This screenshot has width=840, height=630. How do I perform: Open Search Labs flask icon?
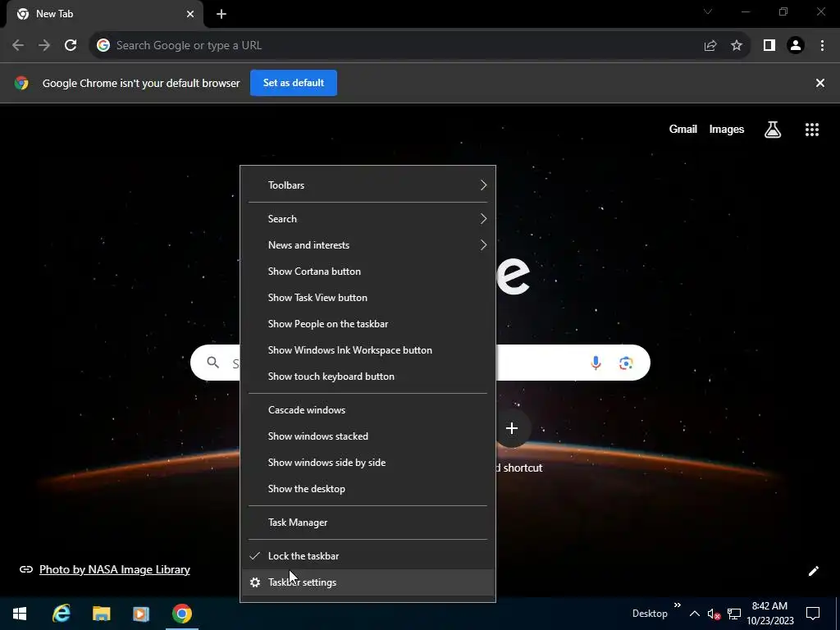[x=773, y=129]
